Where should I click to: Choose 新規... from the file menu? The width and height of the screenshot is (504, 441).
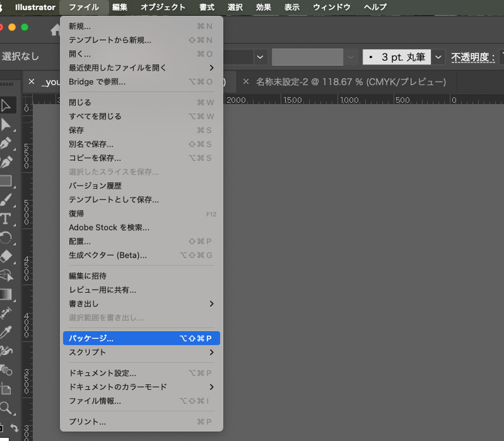[142, 27]
